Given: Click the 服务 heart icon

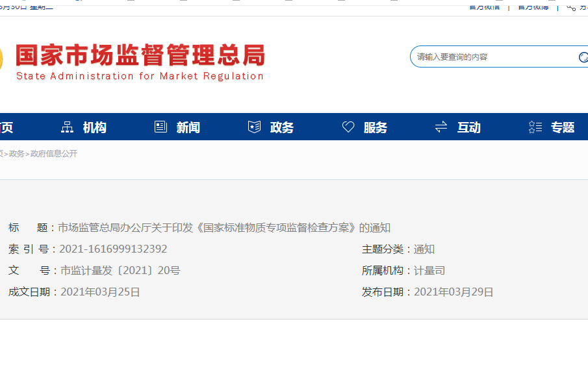Looking at the screenshot, I should (348, 127).
